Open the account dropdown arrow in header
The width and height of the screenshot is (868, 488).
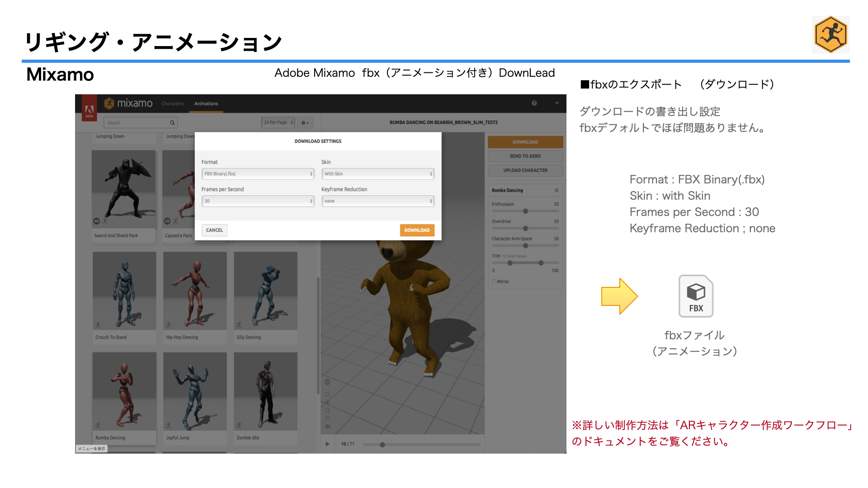(557, 103)
